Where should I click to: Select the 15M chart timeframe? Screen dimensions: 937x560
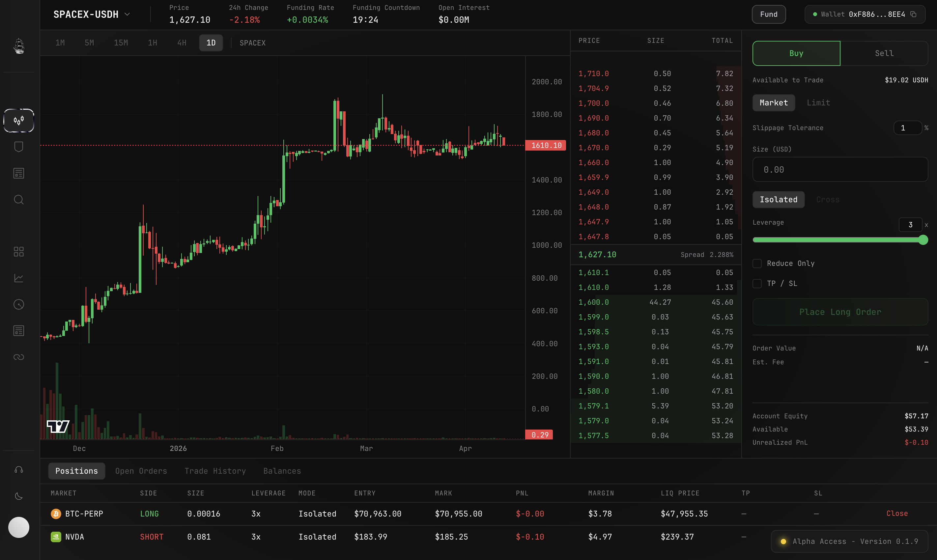pyautogui.click(x=121, y=43)
